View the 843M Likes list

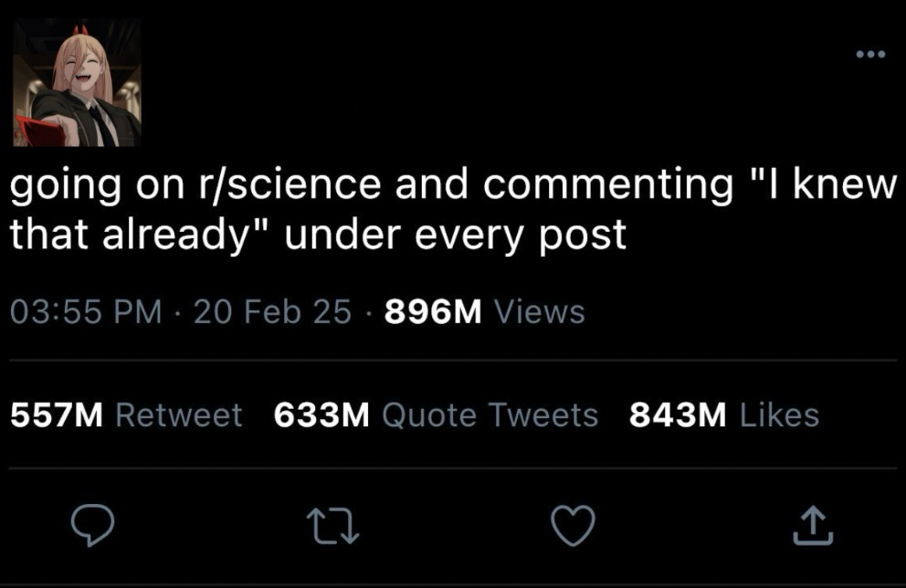pos(678,415)
